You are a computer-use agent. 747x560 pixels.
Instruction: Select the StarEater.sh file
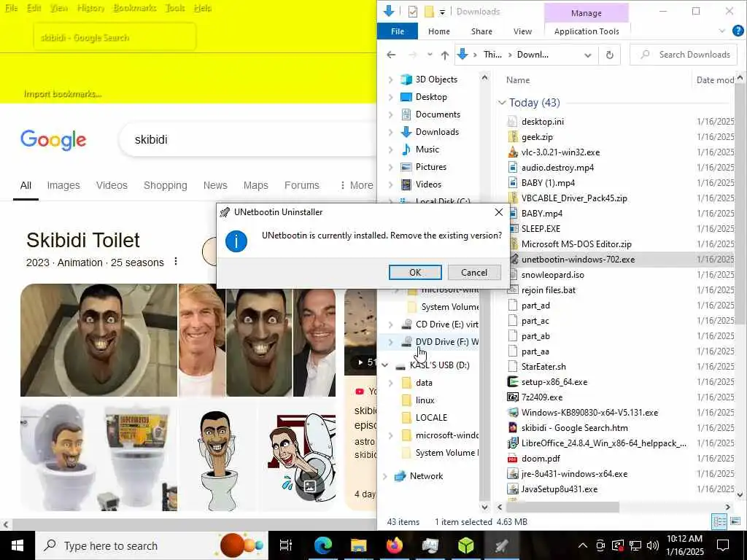(x=543, y=367)
